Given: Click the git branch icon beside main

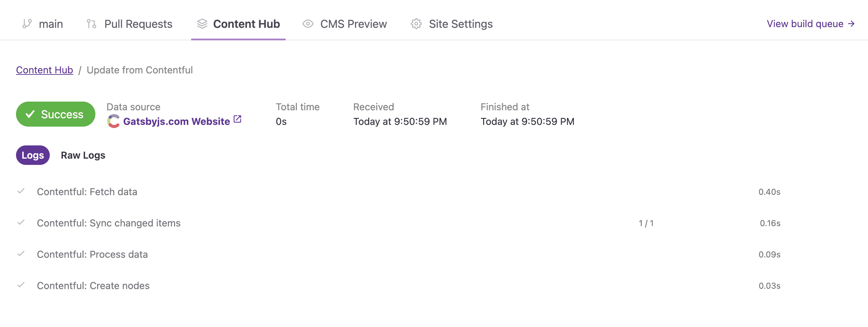Looking at the screenshot, I should point(27,24).
